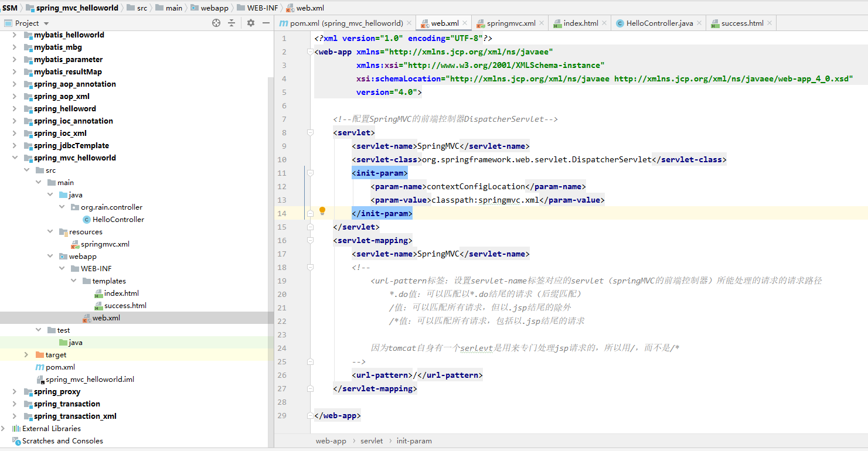Fold the web-app tag at line 2

tap(310, 52)
